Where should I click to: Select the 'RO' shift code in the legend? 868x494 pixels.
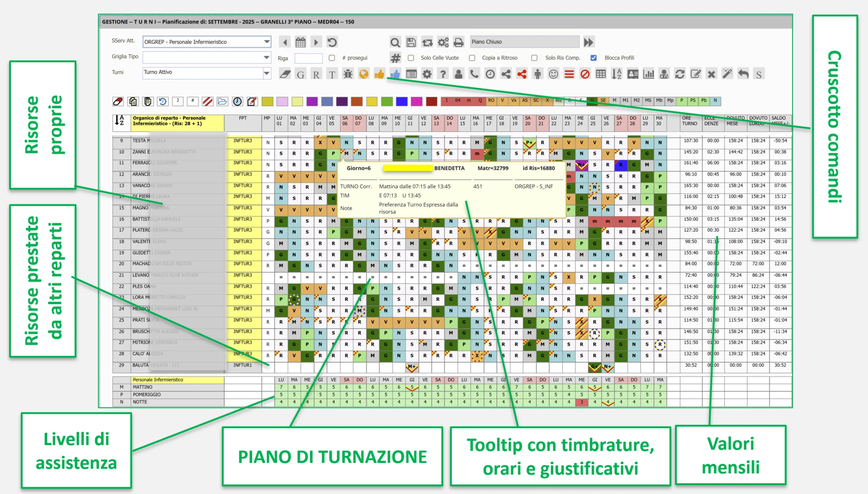click(491, 100)
